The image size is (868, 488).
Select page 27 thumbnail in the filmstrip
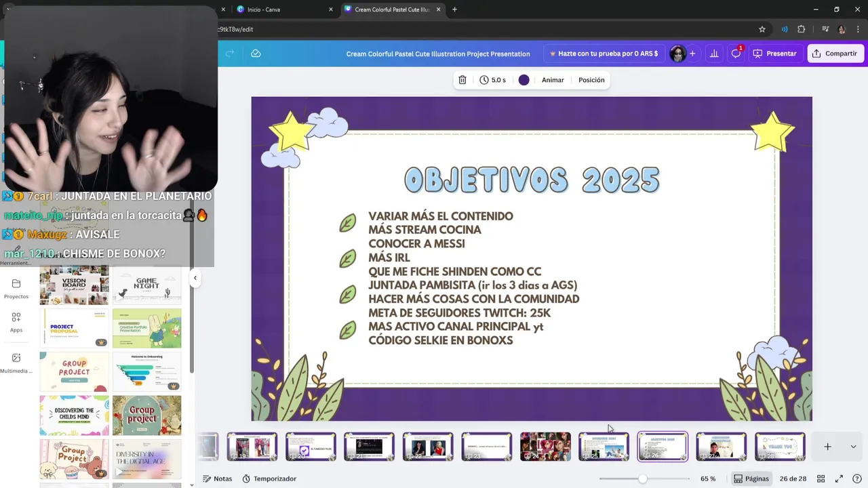(x=721, y=447)
